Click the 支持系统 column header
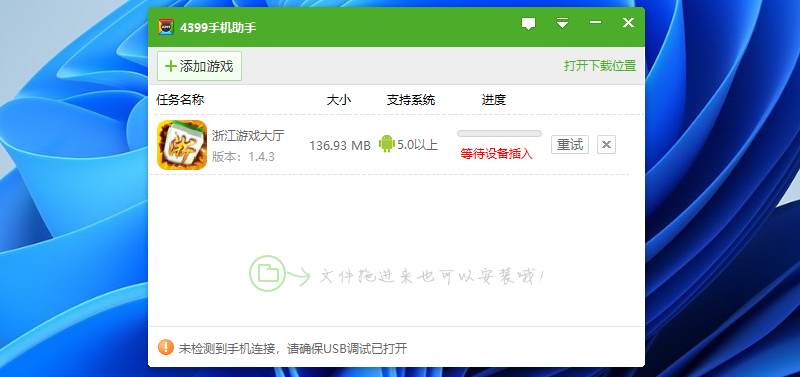Viewport: 800px width, 377px height. coord(411,99)
